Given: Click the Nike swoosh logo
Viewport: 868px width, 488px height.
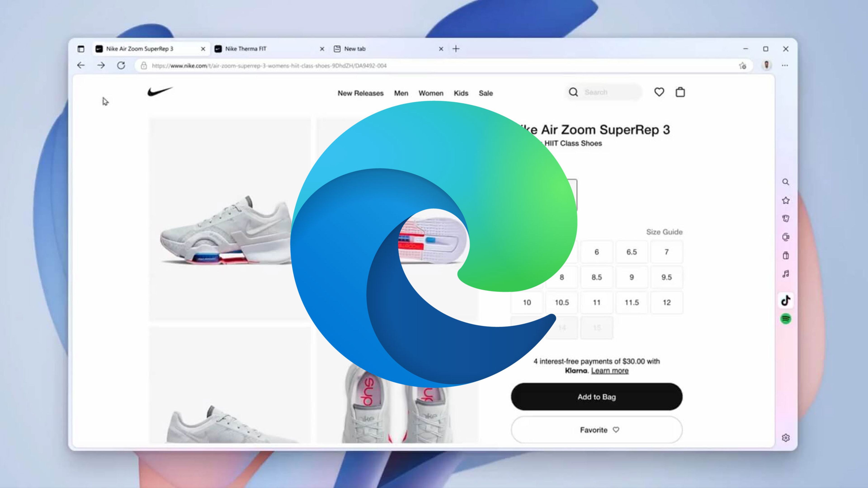Looking at the screenshot, I should coord(160,91).
